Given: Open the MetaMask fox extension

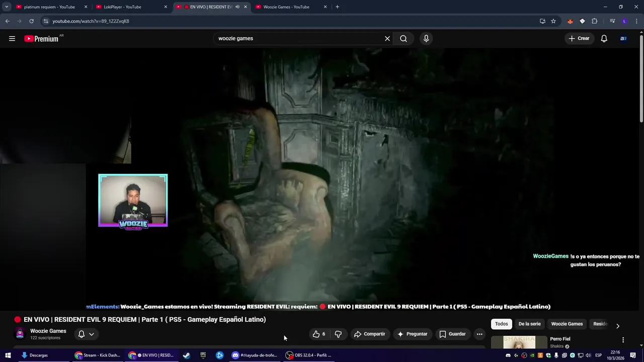Looking at the screenshot, I should coord(570,21).
